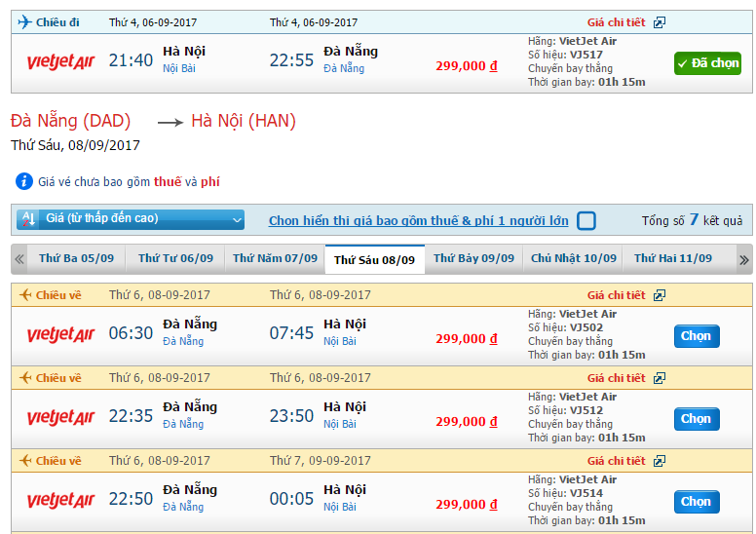756x534 pixels.
Task: Click the outbound airplane icon next to Chiều đi
Action: (x=24, y=22)
